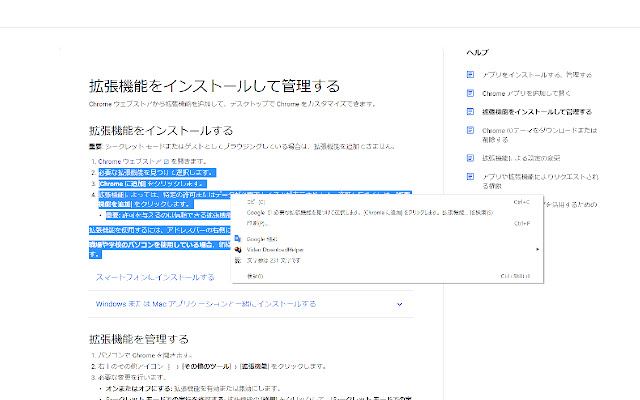640x400 pixels.
Task: Click the 'オンまたはオフにする' bullet text
Action: pyautogui.click(x=139, y=389)
